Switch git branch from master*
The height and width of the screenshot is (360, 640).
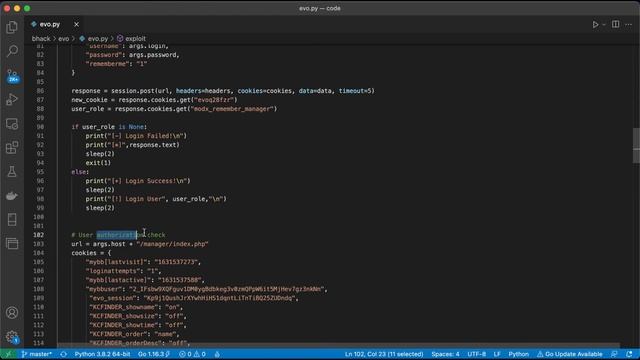tap(36, 354)
